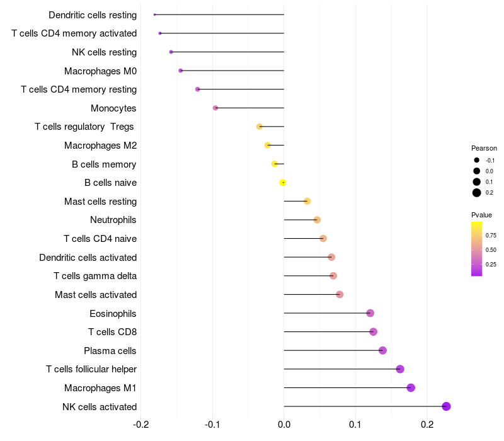
Task: Select the Monocytes data point
Action: pyautogui.click(x=215, y=108)
